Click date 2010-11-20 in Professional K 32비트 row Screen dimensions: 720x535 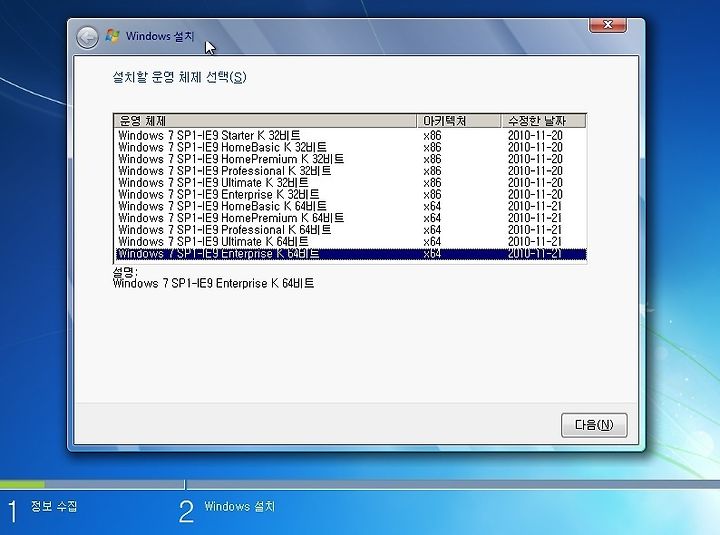[535, 171]
